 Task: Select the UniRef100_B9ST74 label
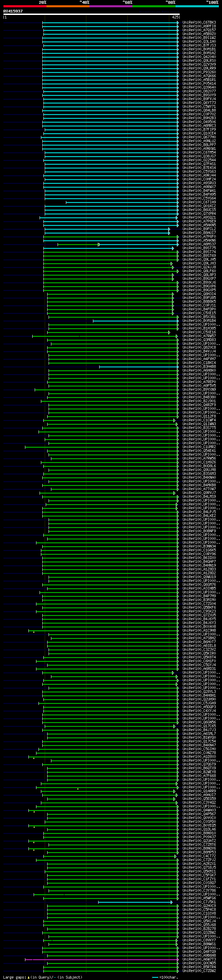click(x=199, y=252)
